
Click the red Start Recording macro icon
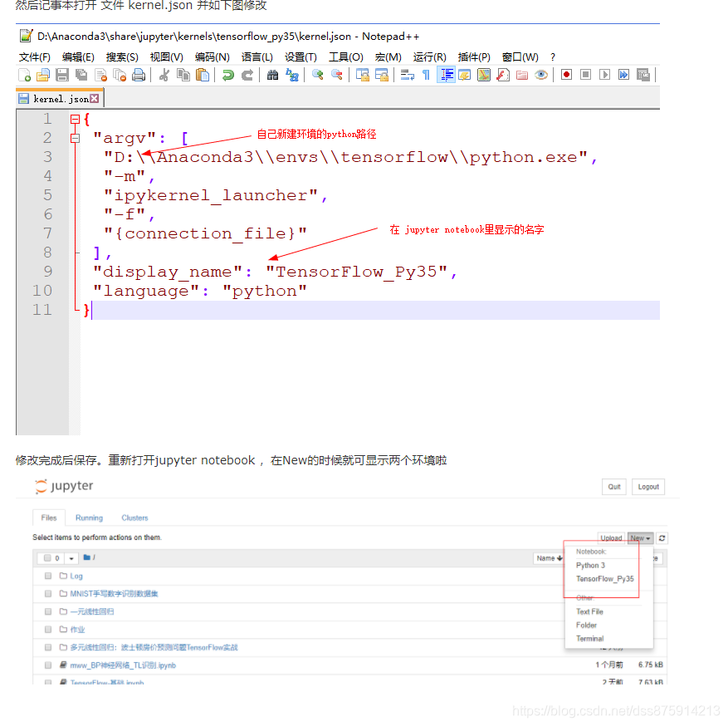(x=566, y=75)
